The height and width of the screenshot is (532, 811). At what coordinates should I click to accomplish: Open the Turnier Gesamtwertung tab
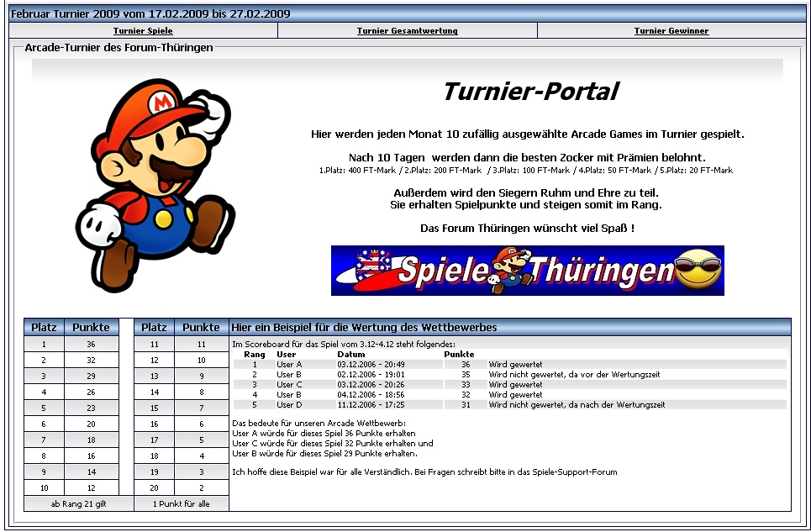[x=408, y=30]
